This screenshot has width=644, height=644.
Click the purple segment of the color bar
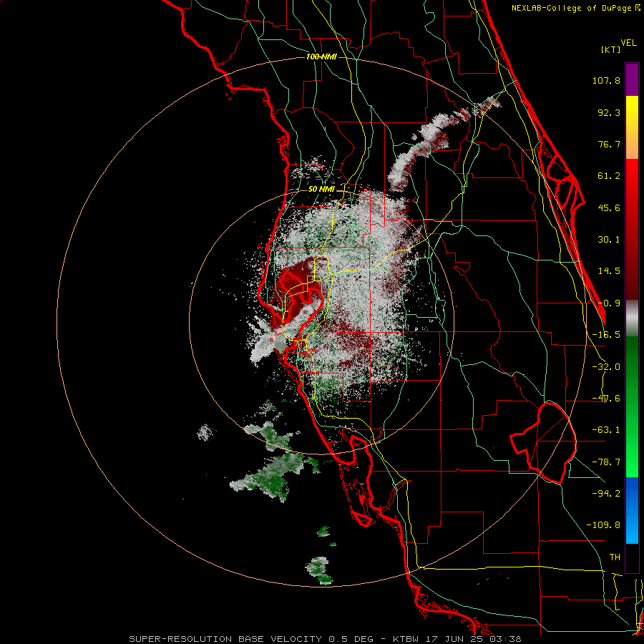pos(632,79)
